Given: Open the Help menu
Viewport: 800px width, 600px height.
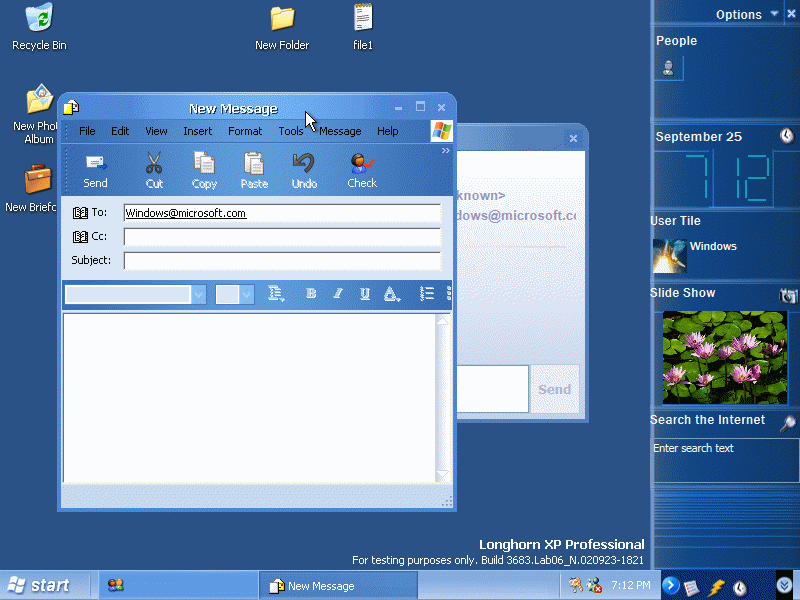Looking at the screenshot, I should pos(387,131).
